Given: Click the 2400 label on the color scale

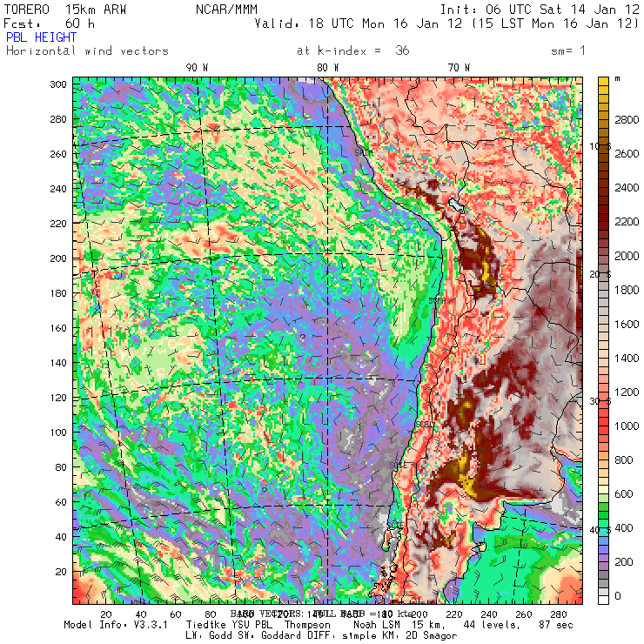Looking at the screenshot, I should (x=627, y=188).
